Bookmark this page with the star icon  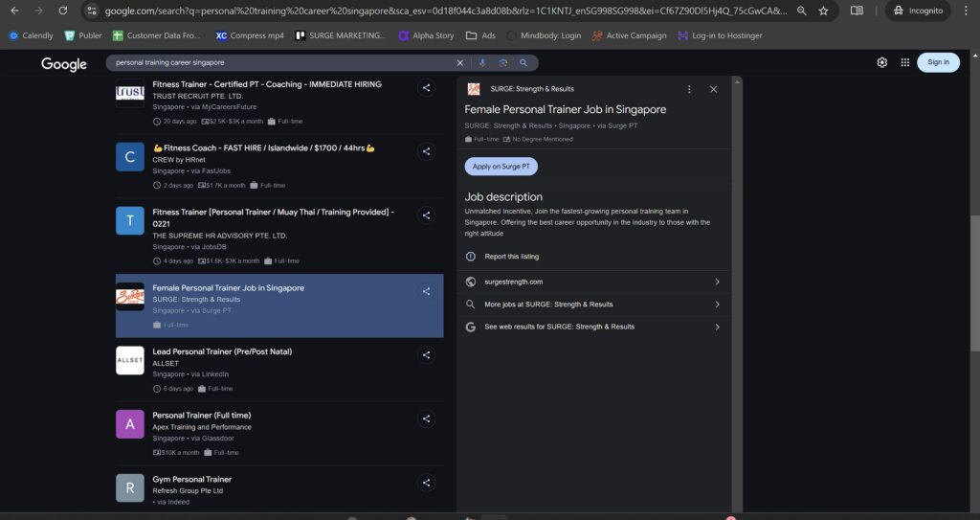coord(823,11)
